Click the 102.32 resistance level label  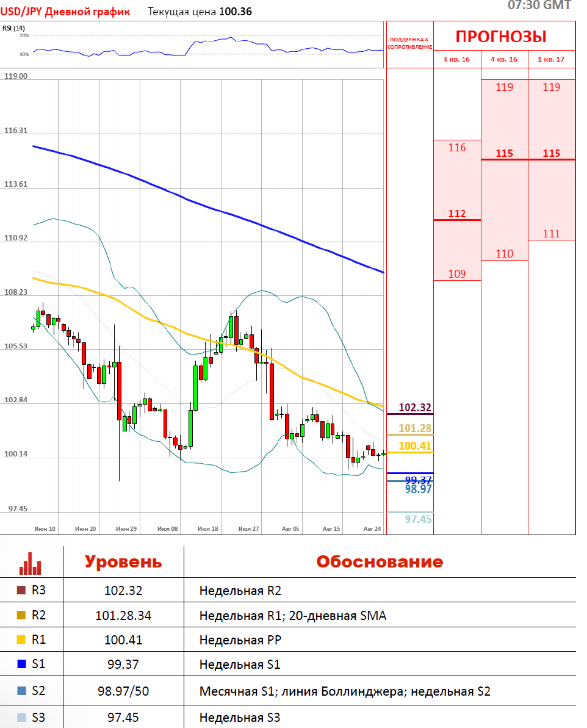(415, 408)
